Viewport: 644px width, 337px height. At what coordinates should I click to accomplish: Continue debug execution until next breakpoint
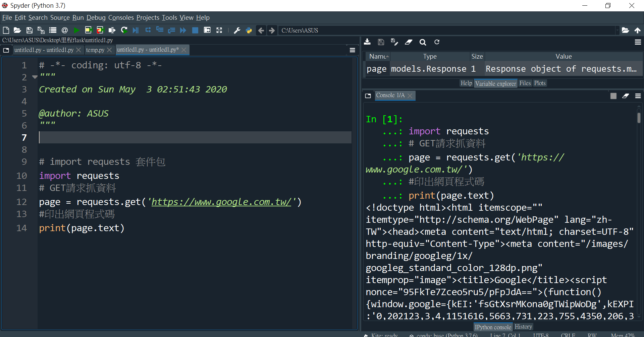point(183,30)
